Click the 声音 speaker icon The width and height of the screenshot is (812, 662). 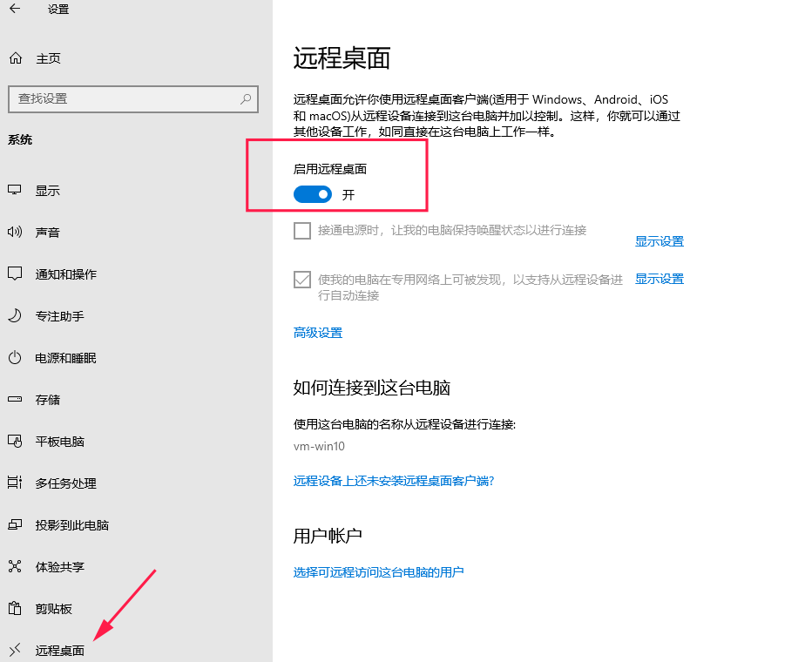[x=15, y=233]
